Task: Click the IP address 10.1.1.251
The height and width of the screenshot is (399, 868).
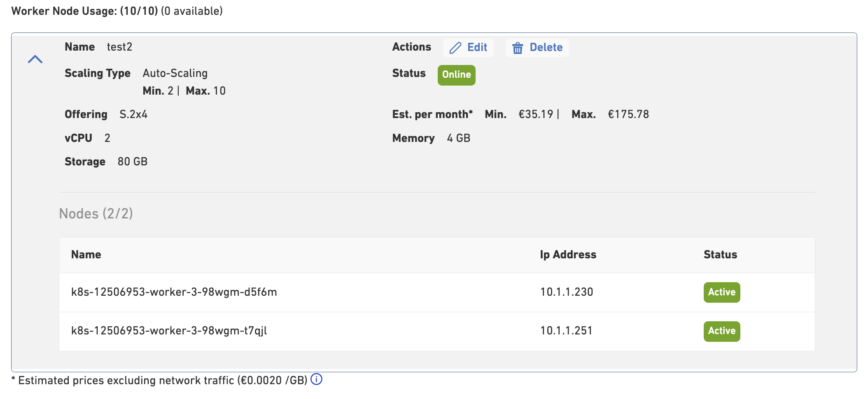Action: (x=566, y=331)
